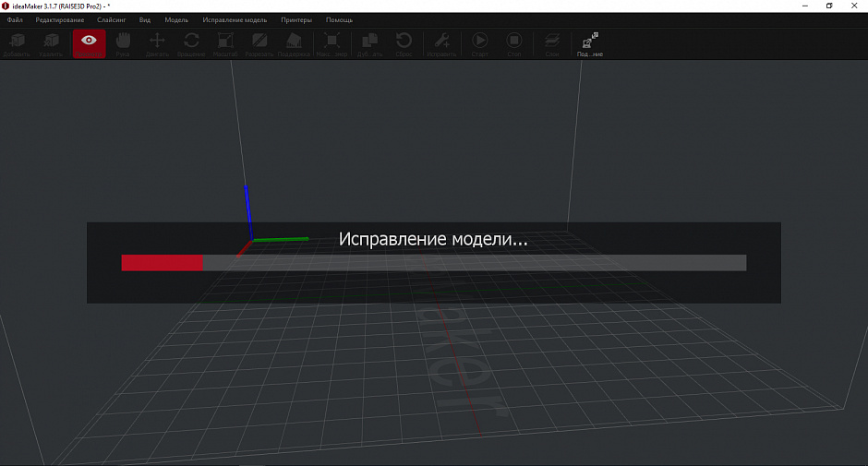Screen dimensions: 868x466
Task: Open the Файл menu
Action: coord(15,20)
